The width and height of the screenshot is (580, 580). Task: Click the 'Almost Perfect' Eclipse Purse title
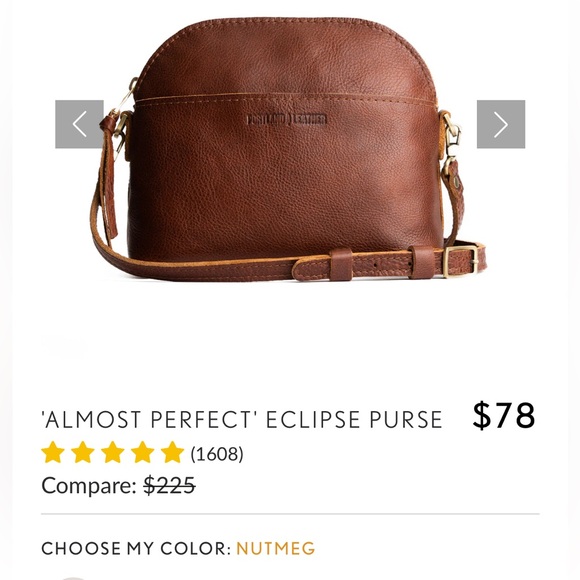(x=242, y=419)
